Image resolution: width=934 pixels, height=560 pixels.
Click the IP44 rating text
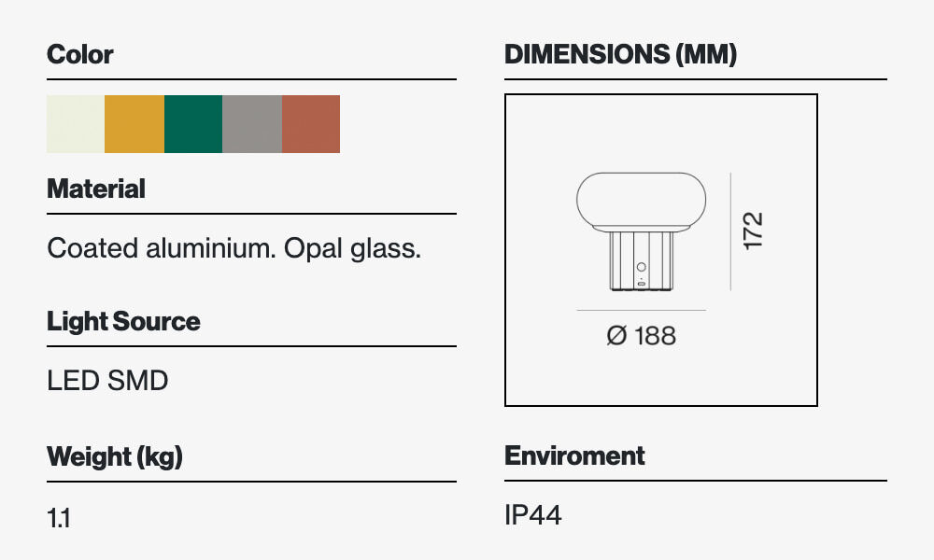coord(533,515)
